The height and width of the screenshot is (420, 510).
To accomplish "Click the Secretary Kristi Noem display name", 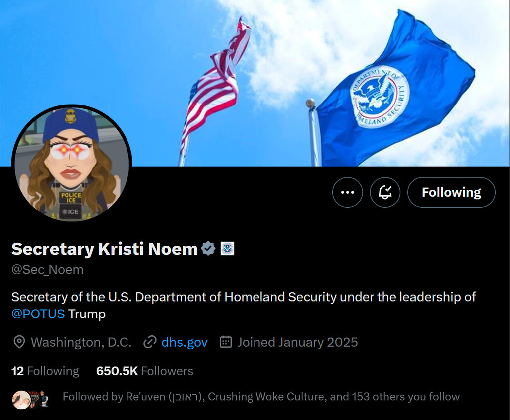I will (x=105, y=249).
